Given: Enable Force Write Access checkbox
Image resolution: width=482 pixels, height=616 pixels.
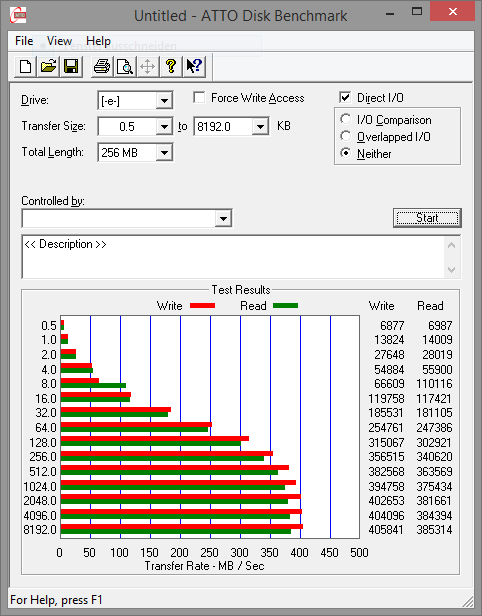Looking at the screenshot, I should [199, 97].
